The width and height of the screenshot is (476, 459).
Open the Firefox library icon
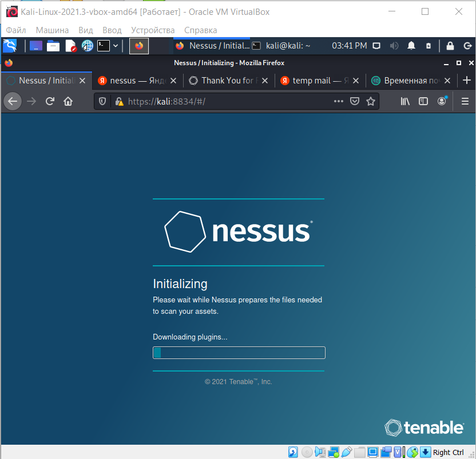tap(405, 101)
